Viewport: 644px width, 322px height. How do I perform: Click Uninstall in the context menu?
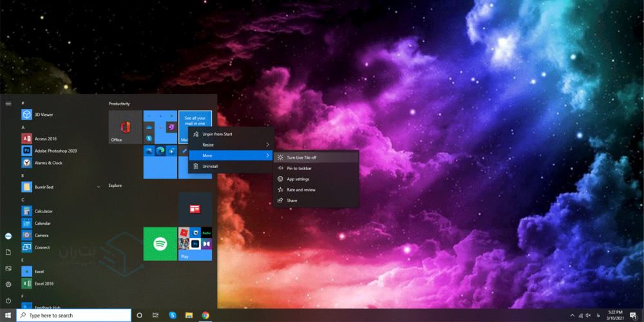tap(210, 166)
